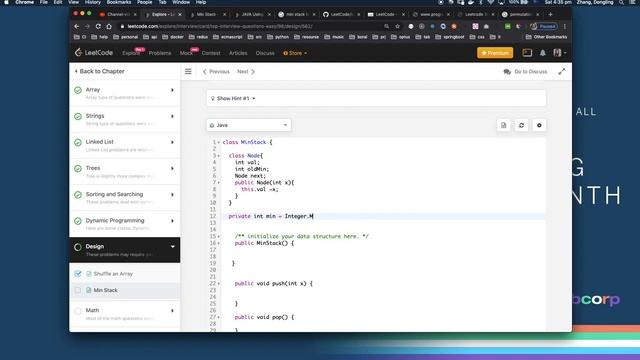Open the Other Bookmarks folder

point(546,37)
